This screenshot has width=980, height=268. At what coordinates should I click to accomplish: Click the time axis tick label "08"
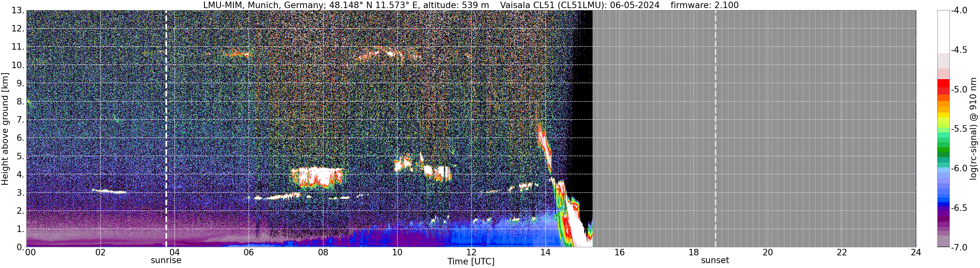(323, 252)
